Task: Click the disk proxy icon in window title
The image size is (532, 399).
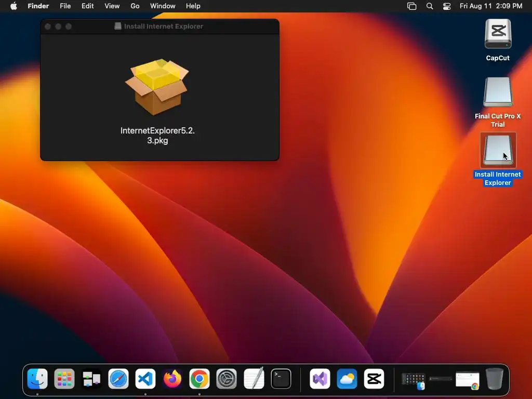Action: pyautogui.click(x=118, y=26)
